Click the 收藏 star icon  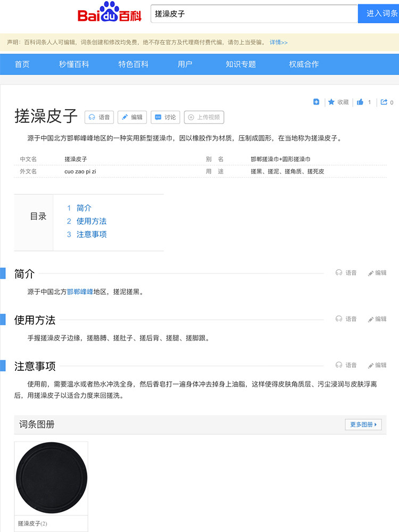click(331, 102)
